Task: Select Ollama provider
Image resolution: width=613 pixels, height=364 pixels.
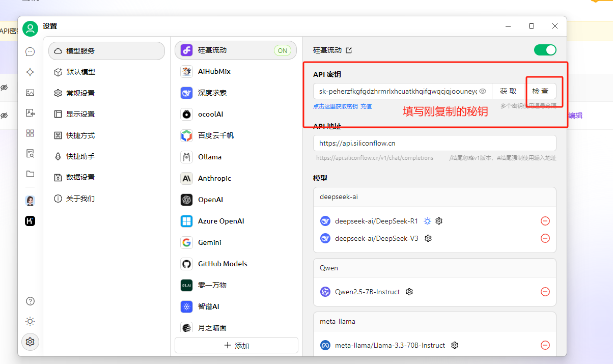Action: coord(236,157)
